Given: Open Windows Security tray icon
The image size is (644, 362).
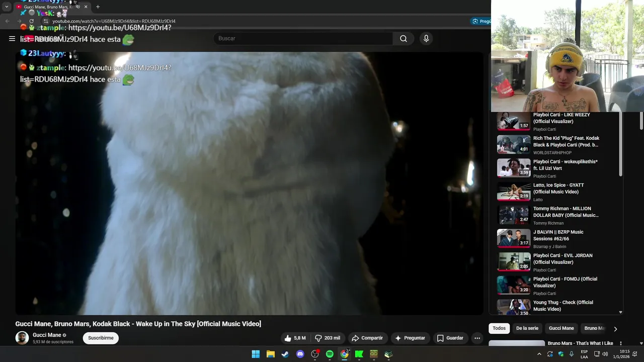Looking at the screenshot, I should pyautogui.click(x=561, y=354).
